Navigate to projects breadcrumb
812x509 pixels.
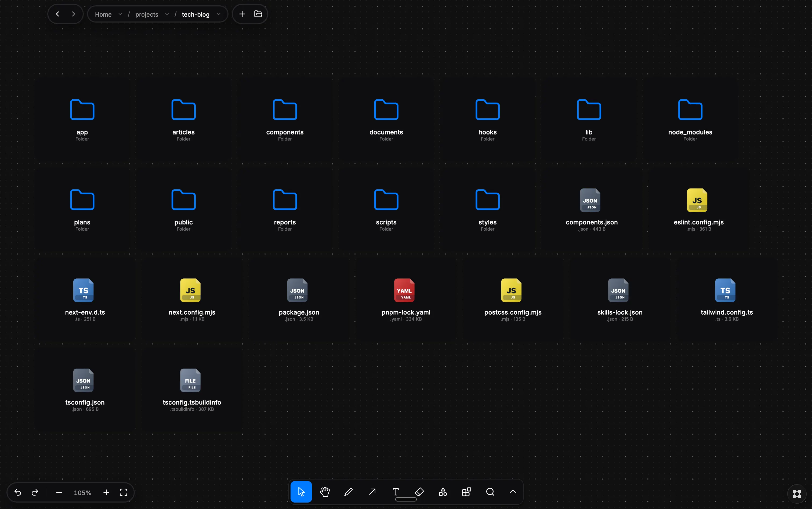tap(147, 14)
